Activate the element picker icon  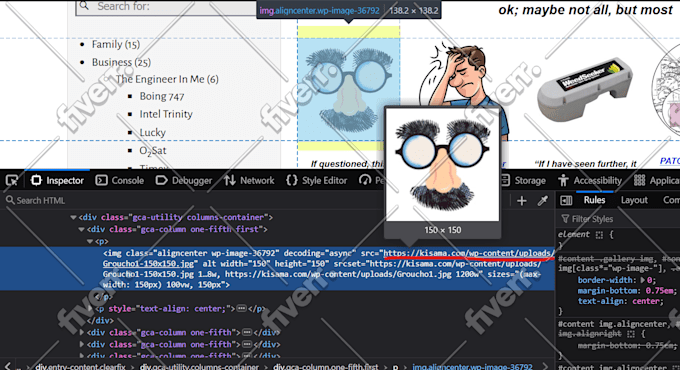pos(12,180)
